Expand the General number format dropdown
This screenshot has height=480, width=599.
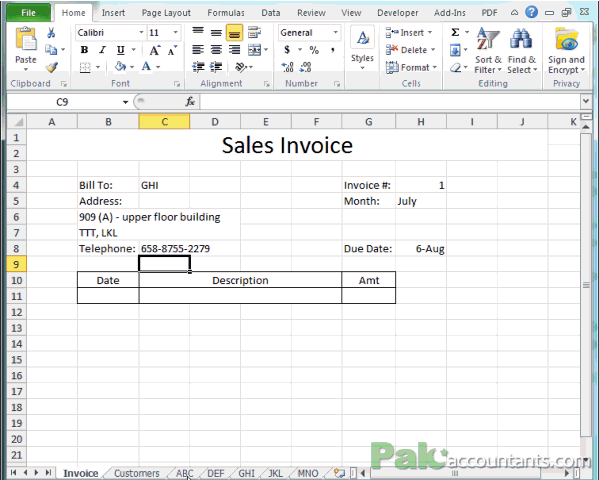pos(335,32)
